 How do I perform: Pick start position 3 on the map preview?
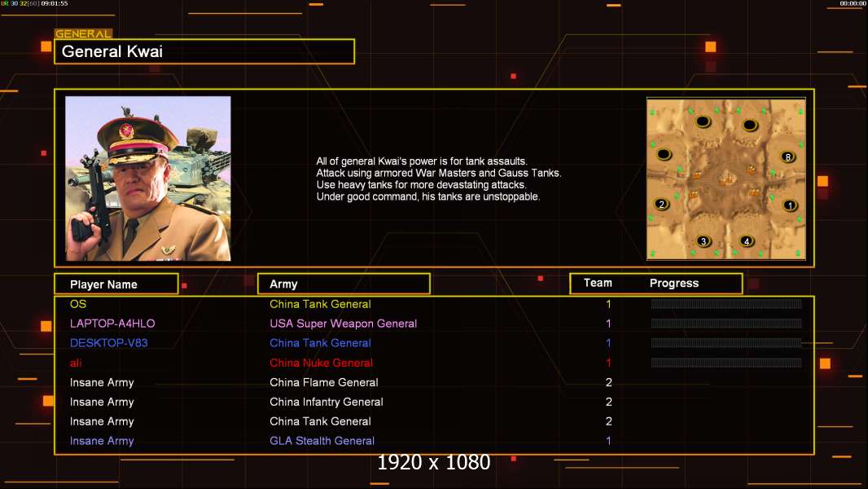click(x=704, y=241)
